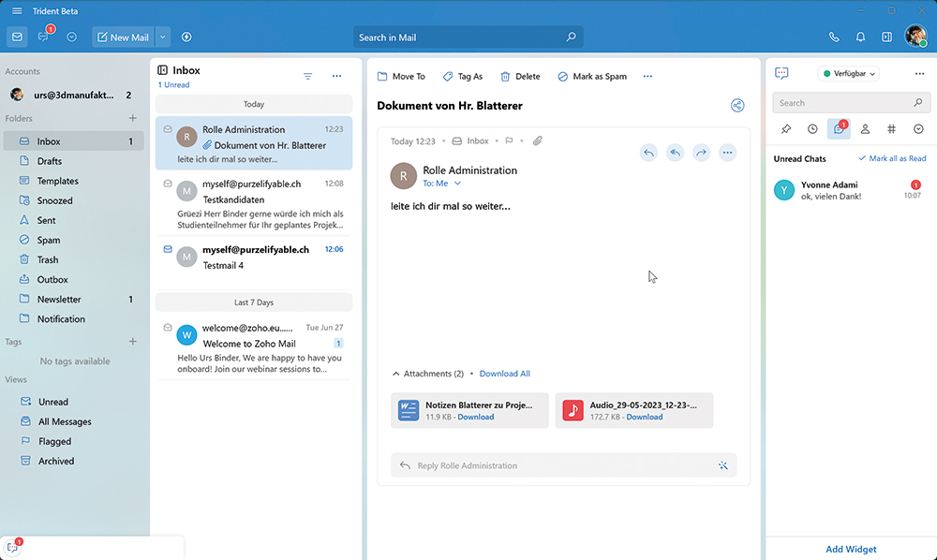
Task: Open recent chats with the clock icon
Action: (x=812, y=128)
